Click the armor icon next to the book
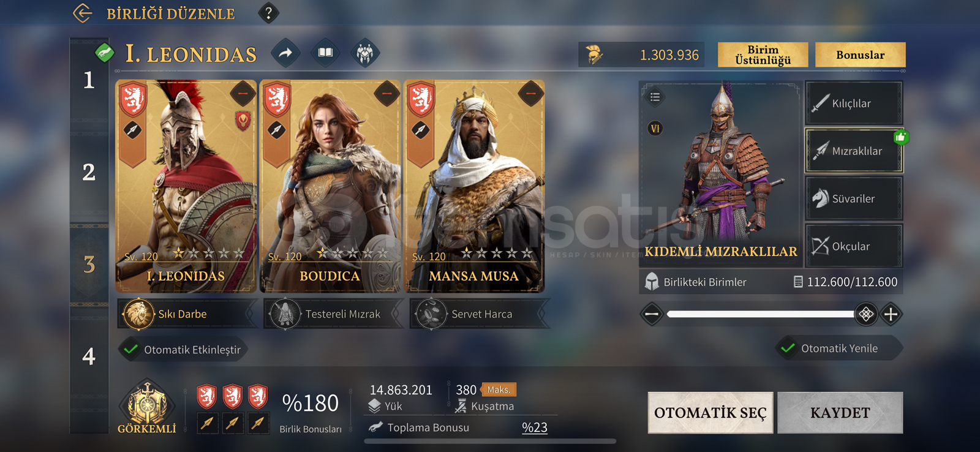 pyautogui.click(x=365, y=53)
